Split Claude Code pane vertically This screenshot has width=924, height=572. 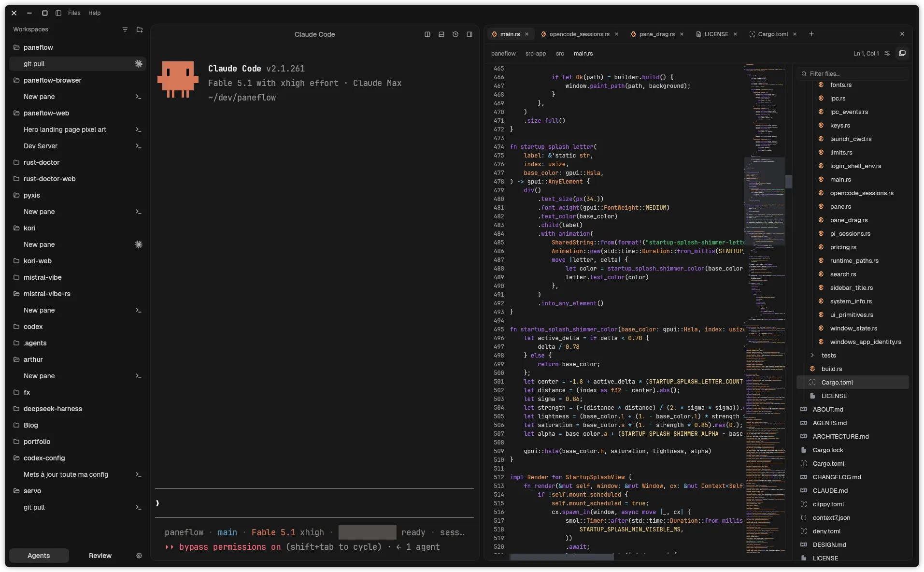(427, 34)
